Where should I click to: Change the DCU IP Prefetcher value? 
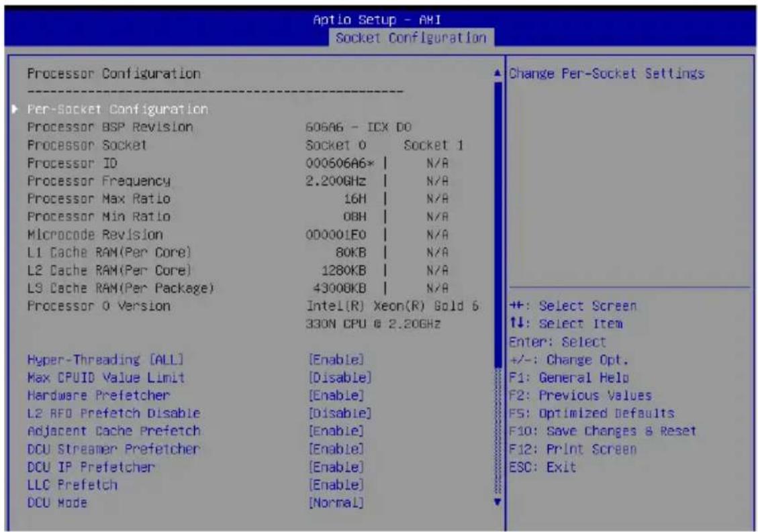(336, 467)
